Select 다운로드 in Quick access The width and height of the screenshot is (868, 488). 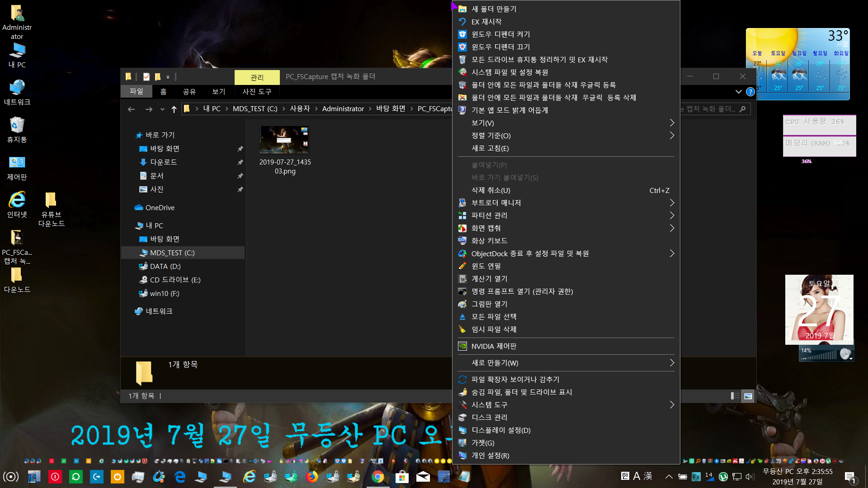163,162
